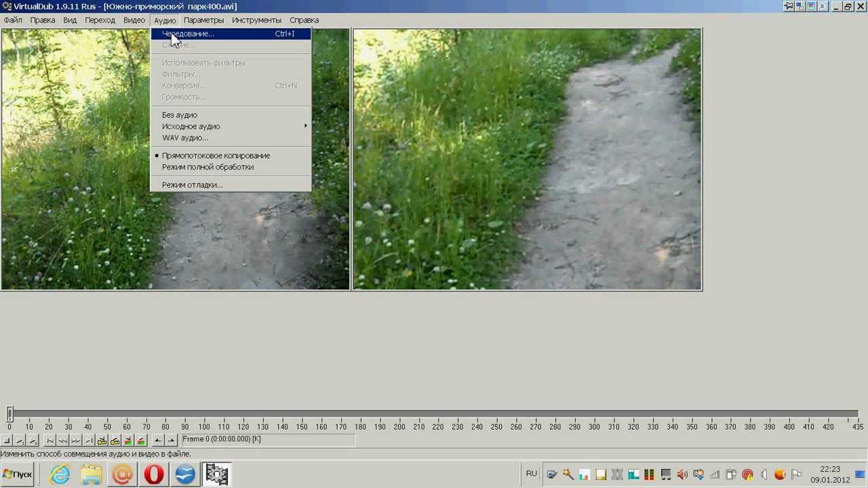Open Режим отладки... entry
The height and width of the screenshot is (488, 868).
tap(231, 184)
